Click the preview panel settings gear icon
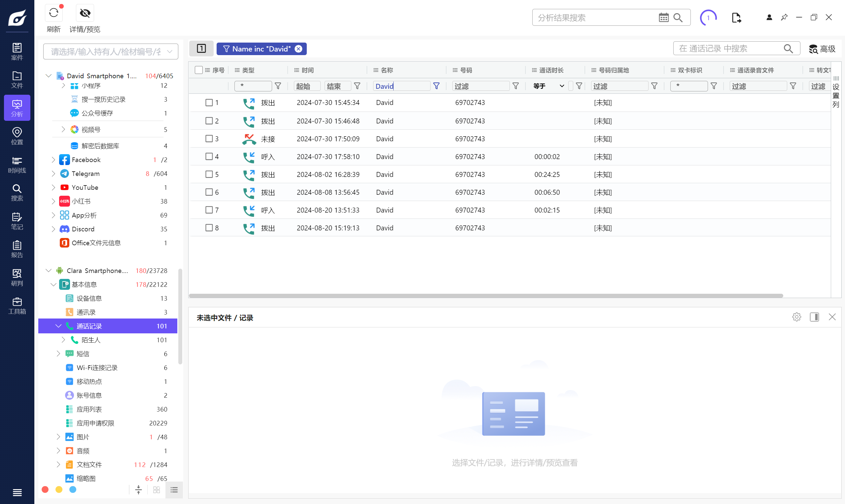Screen dimensions: 845x504 [796, 317]
